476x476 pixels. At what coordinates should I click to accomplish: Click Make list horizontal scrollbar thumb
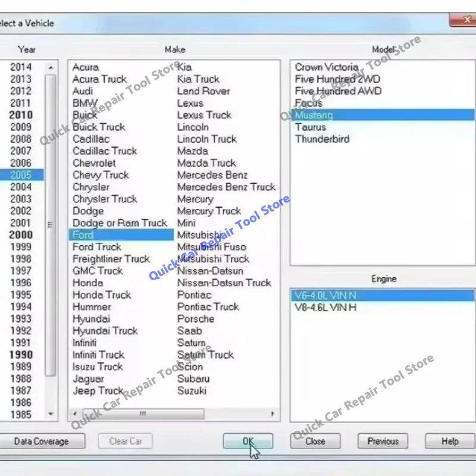pos(143,414)
